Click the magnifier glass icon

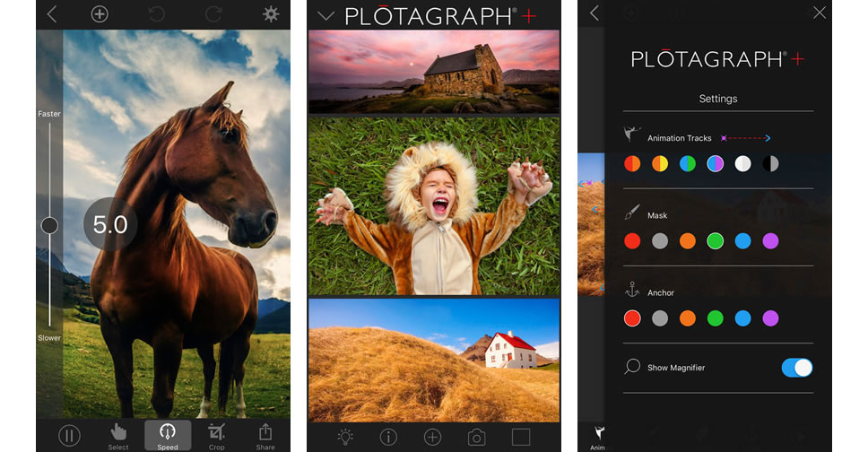[631, 367]
